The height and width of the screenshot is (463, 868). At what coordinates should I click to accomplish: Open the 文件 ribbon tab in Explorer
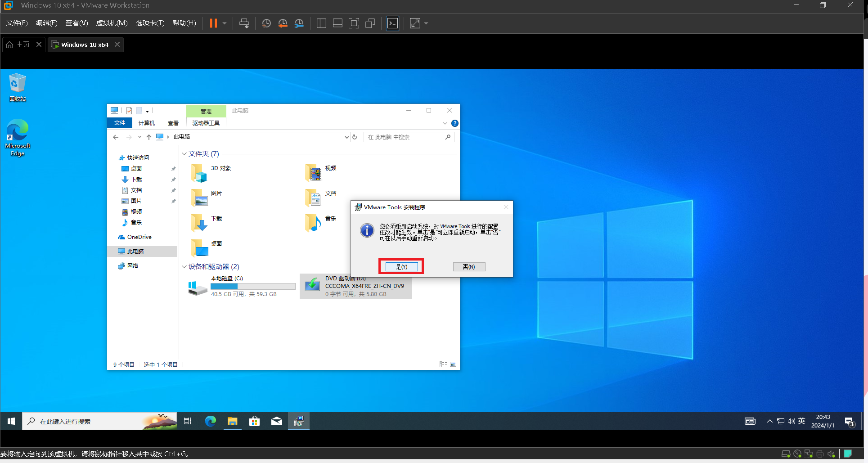[x=120, y=123]
